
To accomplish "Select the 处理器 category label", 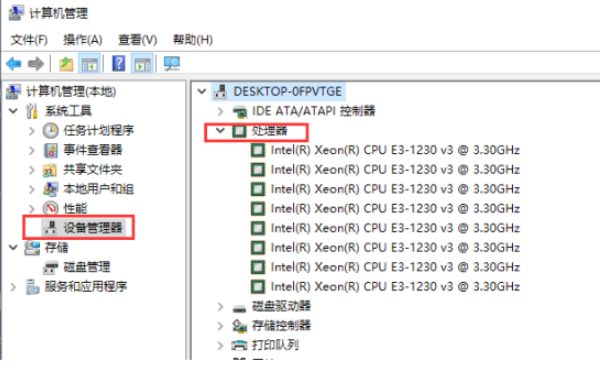I will (x=269, y=131).
